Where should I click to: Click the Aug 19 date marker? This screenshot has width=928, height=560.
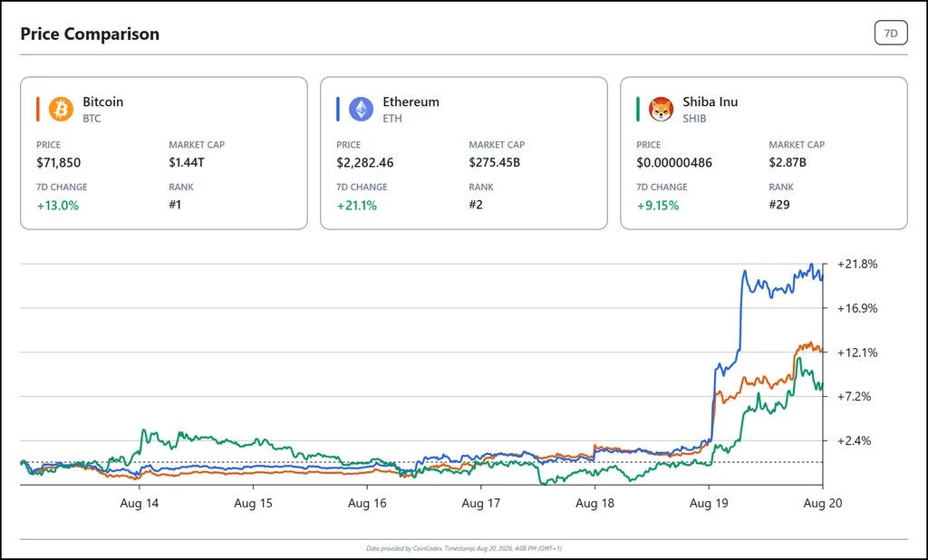coord(709,503)
